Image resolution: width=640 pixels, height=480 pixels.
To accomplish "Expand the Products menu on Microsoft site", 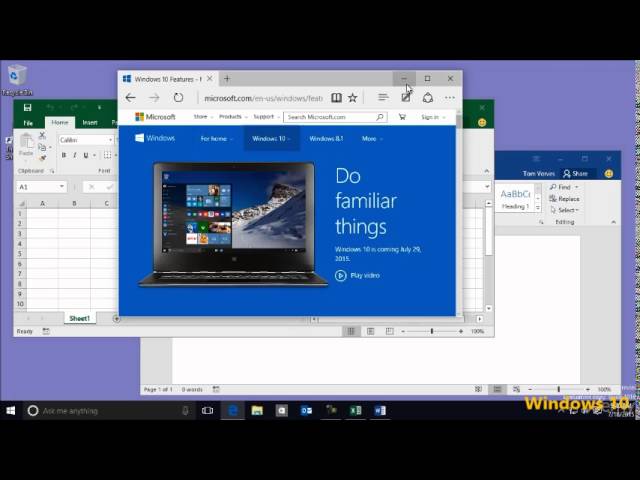I will pos(233,117).
